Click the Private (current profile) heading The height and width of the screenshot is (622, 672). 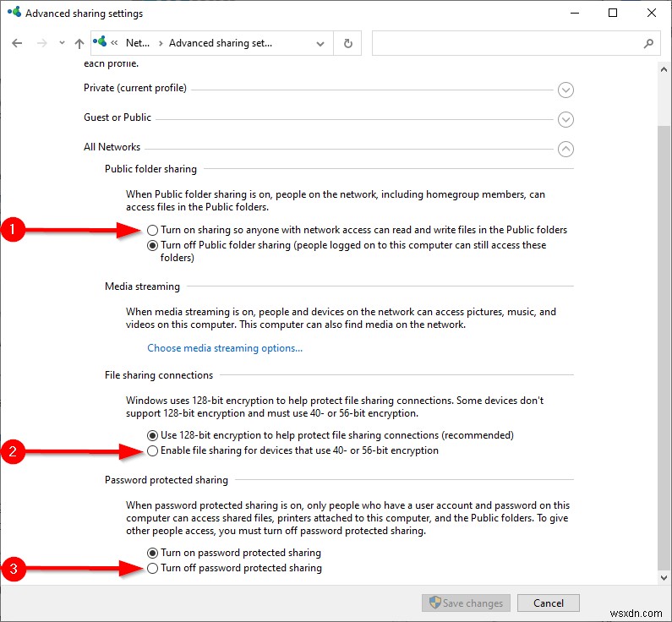[135, 88]
